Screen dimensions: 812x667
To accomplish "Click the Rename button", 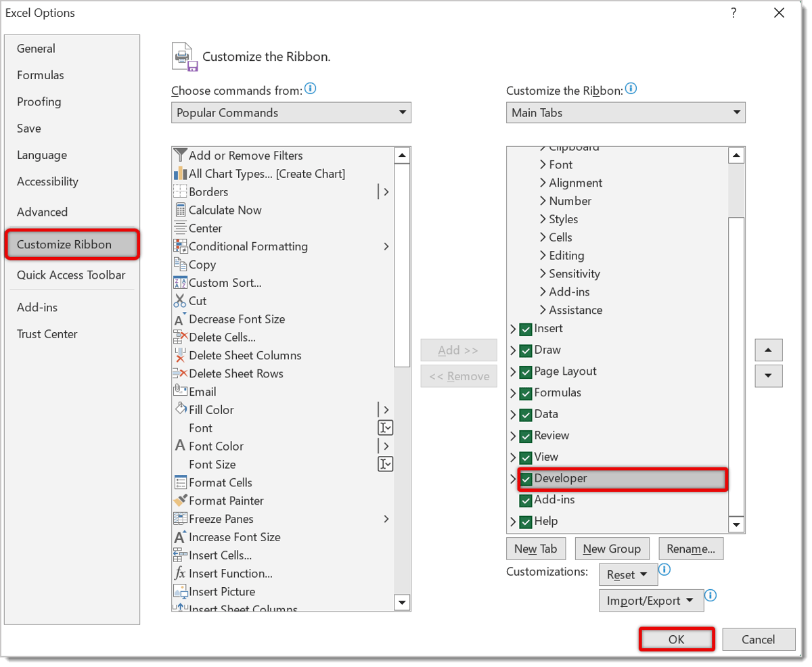I will coord(691,549).
